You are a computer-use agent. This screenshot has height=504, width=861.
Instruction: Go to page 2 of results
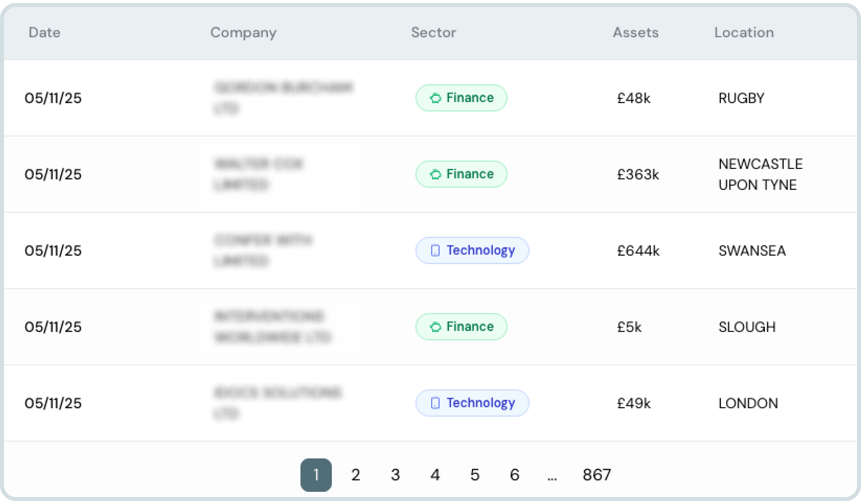(x=355, y=475)
